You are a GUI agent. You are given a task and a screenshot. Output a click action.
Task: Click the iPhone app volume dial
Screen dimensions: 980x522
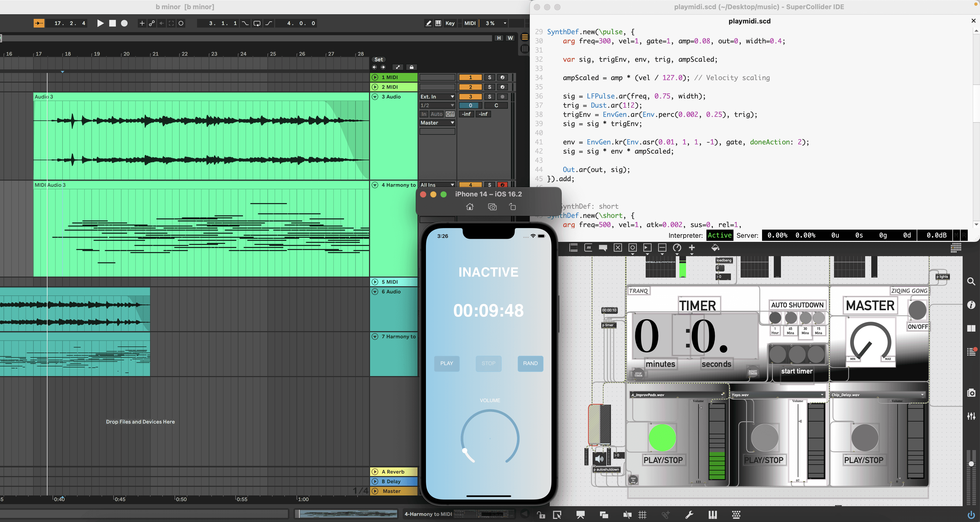490,438
